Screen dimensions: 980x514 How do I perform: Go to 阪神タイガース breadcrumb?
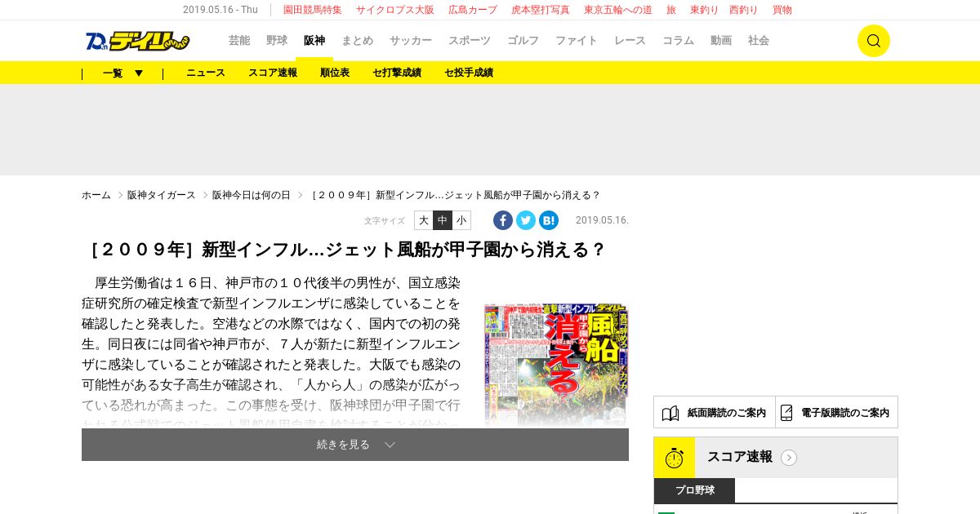pyautogui.click(x=162, y=195)
